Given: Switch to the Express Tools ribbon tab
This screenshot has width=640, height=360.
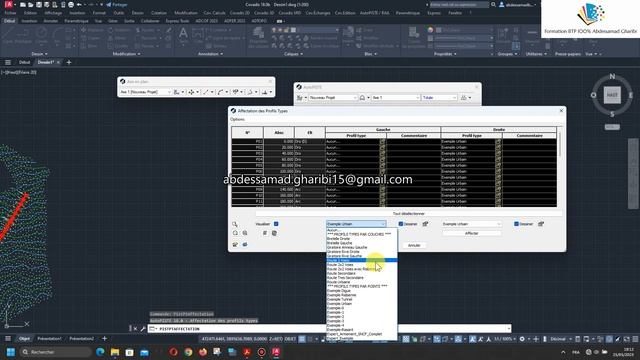Looking at the screenshot, I should [177, 21].
